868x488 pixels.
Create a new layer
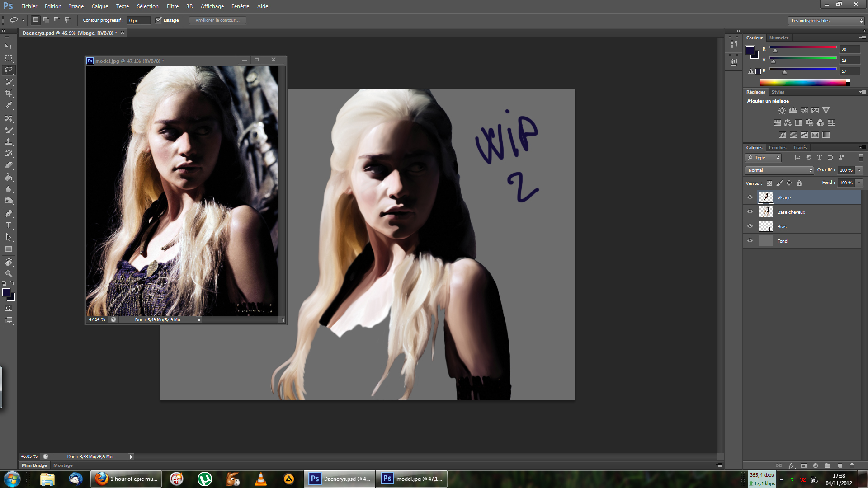(x=840, y=466)
